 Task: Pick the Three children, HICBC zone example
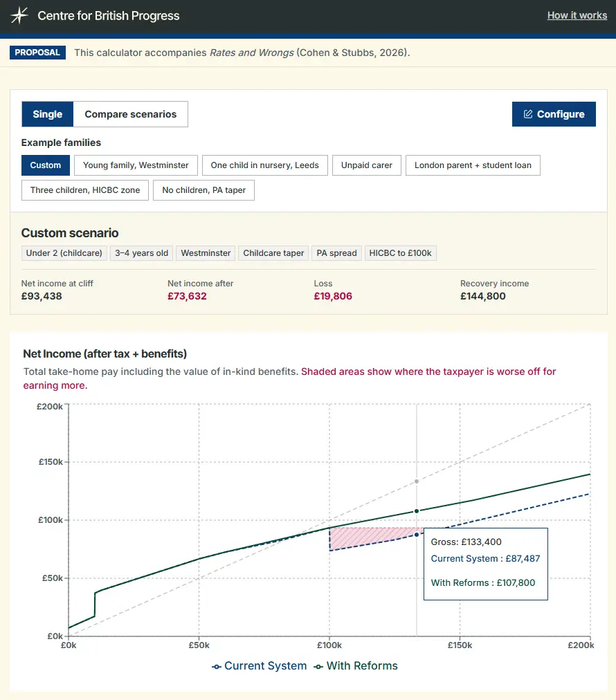[x=84, y=190]
